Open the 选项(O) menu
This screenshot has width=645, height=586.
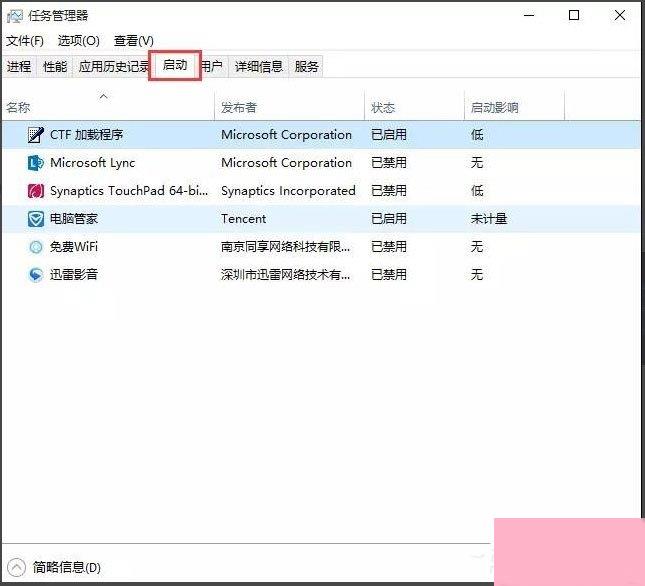(79, 41)
